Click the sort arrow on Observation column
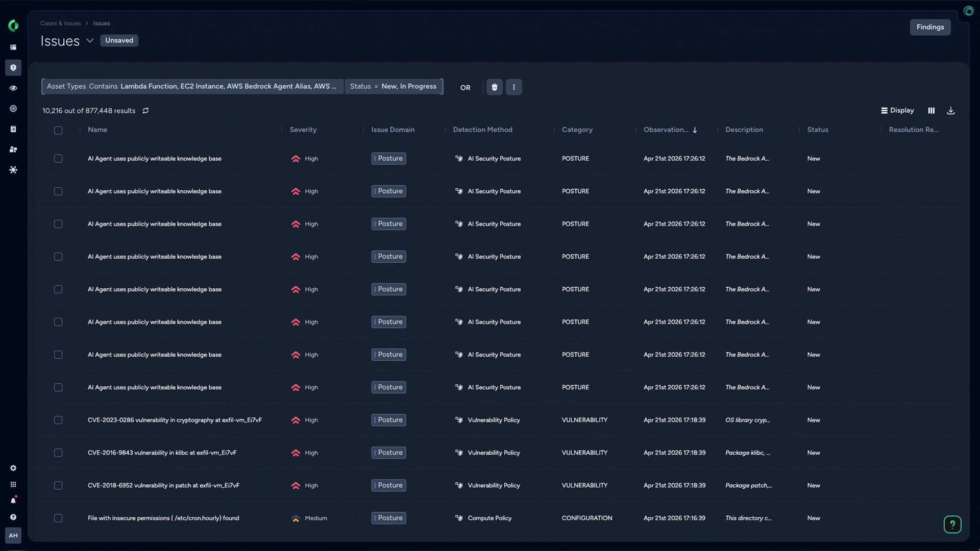This screenshot has width=980, height=551. click(x=695, y=130)
